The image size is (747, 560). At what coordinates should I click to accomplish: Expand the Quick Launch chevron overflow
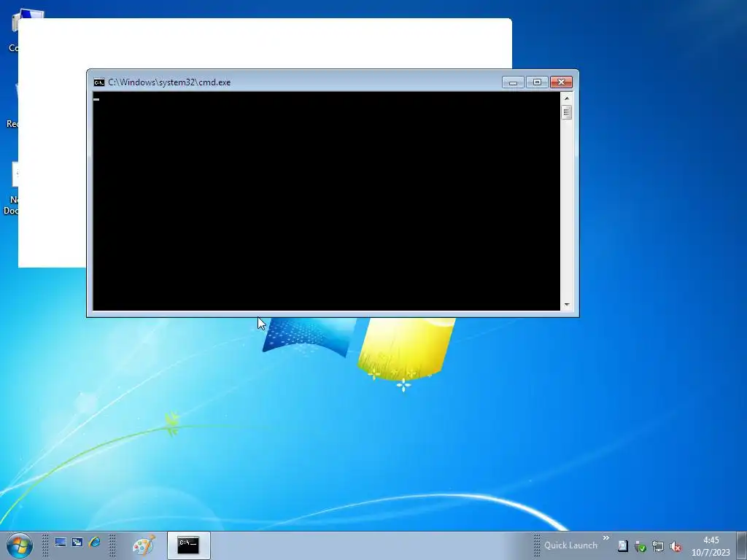[606, 538]
